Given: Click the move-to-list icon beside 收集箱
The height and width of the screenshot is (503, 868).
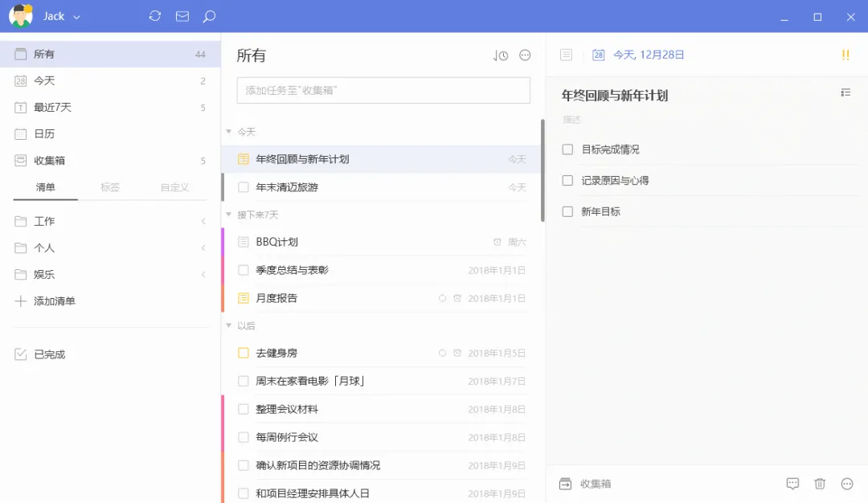Looking at the screenshot, I should [x=565, y=484].
